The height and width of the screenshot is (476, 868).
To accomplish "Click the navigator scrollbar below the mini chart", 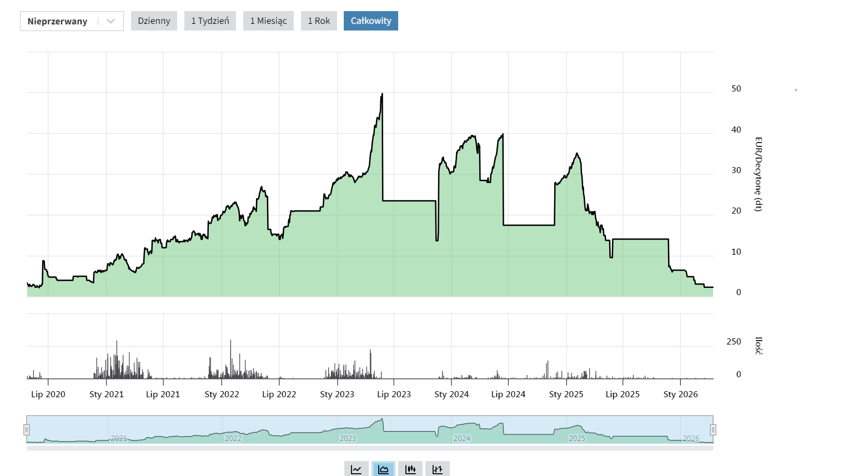I will tap(370, 448).
